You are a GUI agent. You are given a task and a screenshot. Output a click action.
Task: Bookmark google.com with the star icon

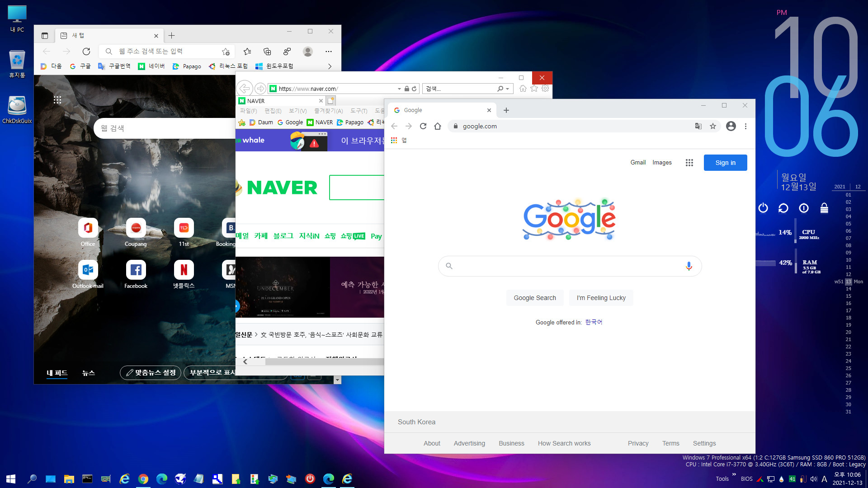(713, 126)
